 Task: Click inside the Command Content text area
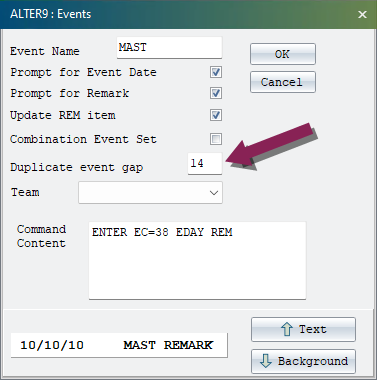click(x=197, y=260)
